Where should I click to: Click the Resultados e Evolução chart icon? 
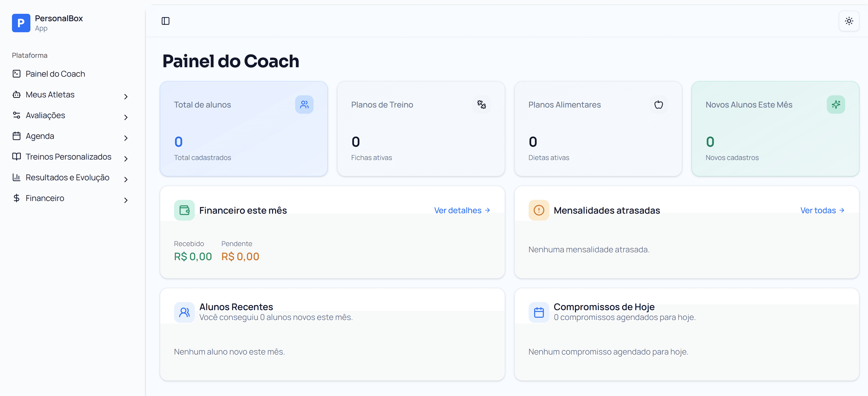coord(17,177)
